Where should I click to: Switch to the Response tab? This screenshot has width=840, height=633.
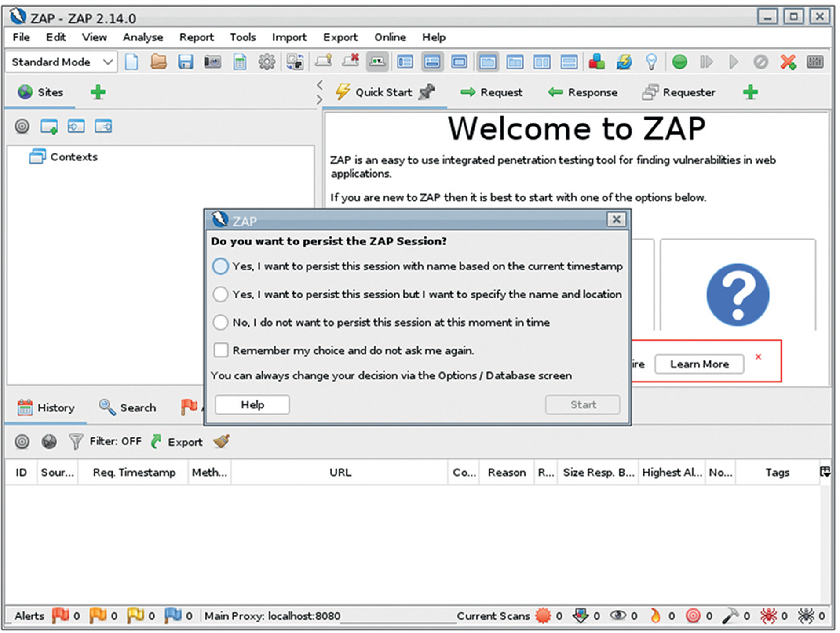click(583, 92)
